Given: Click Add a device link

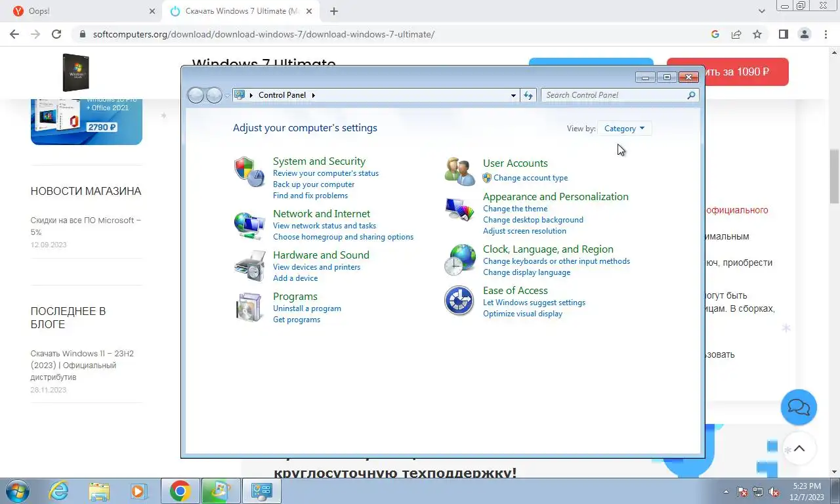Looking at the screenshot, I should click(295, 278).
